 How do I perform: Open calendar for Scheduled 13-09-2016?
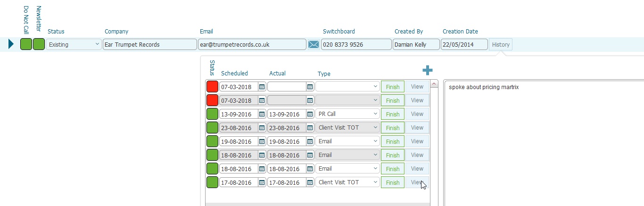pos(262,114)
